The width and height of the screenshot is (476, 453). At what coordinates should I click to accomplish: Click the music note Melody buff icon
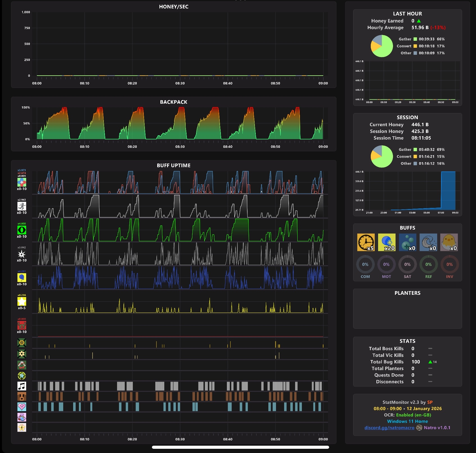(x=22, y=386)
